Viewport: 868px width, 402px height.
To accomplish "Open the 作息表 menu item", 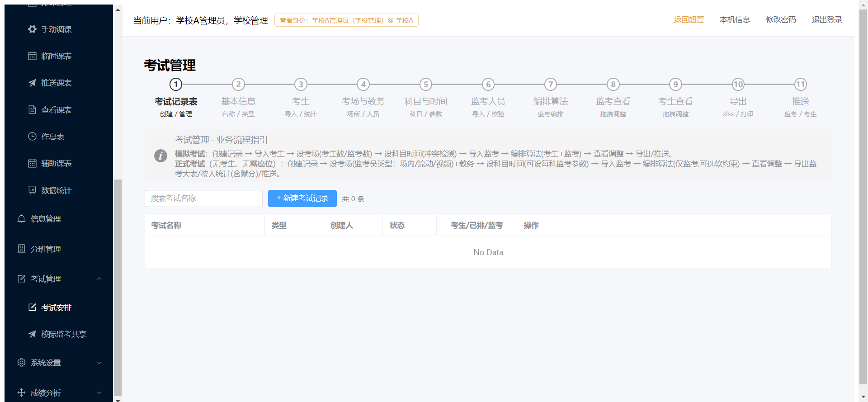I will [59, 136].
